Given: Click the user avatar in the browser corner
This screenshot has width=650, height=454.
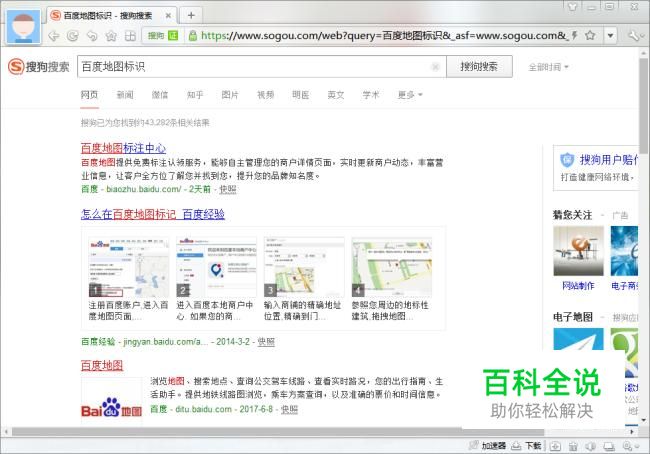Looking at the screenshot, I should [24, 27].
